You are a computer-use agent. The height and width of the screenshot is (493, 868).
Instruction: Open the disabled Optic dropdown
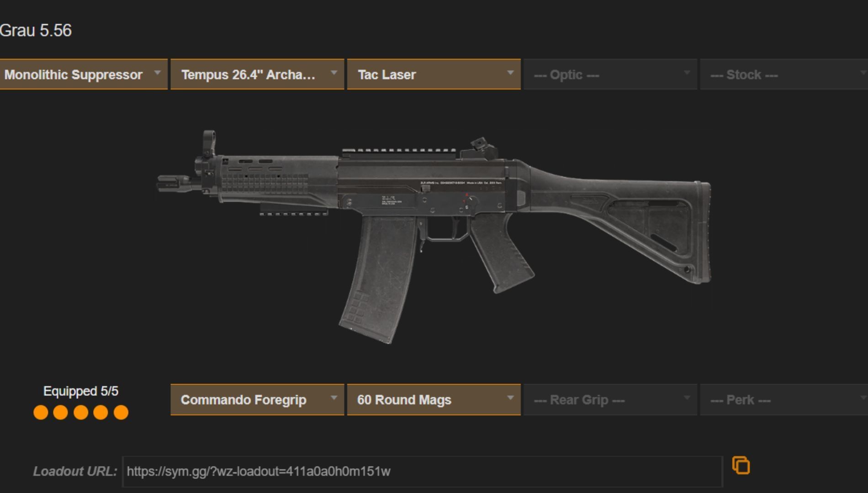coord(610,74)
